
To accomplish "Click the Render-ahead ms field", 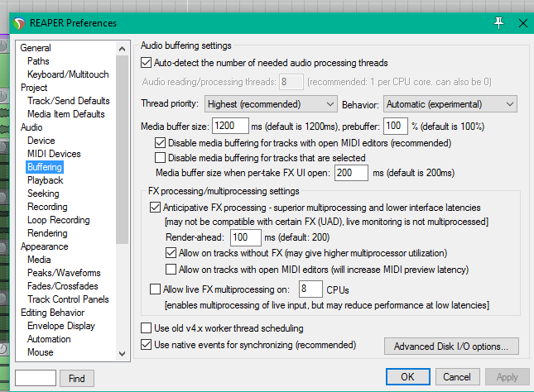I will 246,237.
